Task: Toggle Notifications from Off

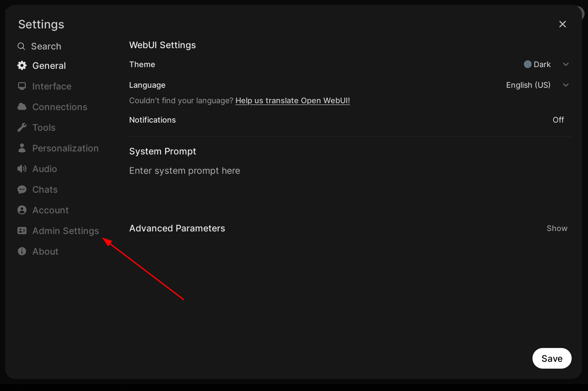Action: [558, 120]
